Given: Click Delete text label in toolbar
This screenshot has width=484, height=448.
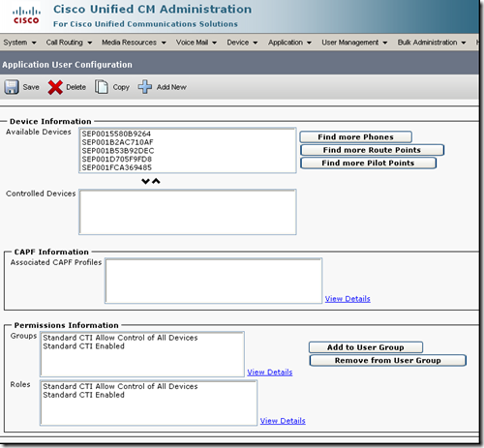Looking at the screenshot, I should click(76, 87).
